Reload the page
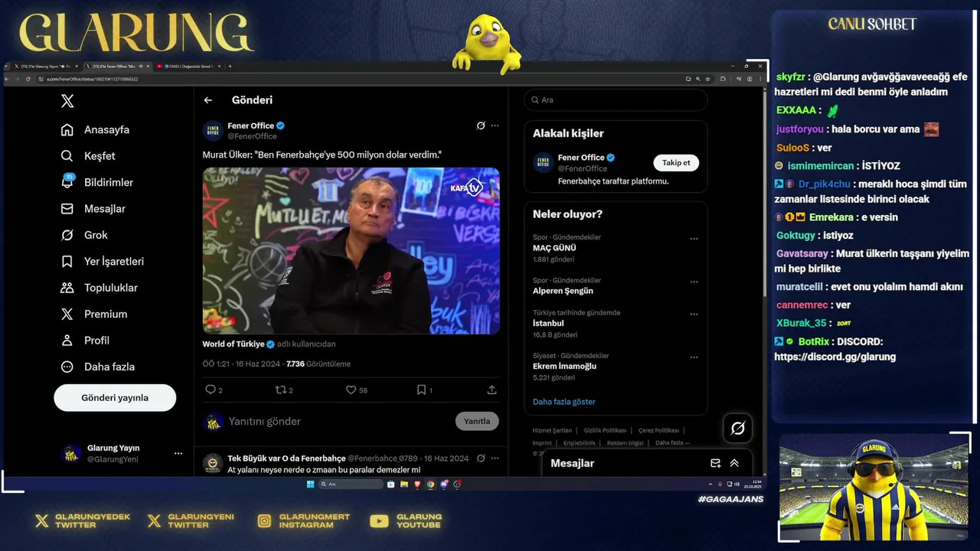The width and height of the screenshot is (980, 551). [x=28, y=79]
